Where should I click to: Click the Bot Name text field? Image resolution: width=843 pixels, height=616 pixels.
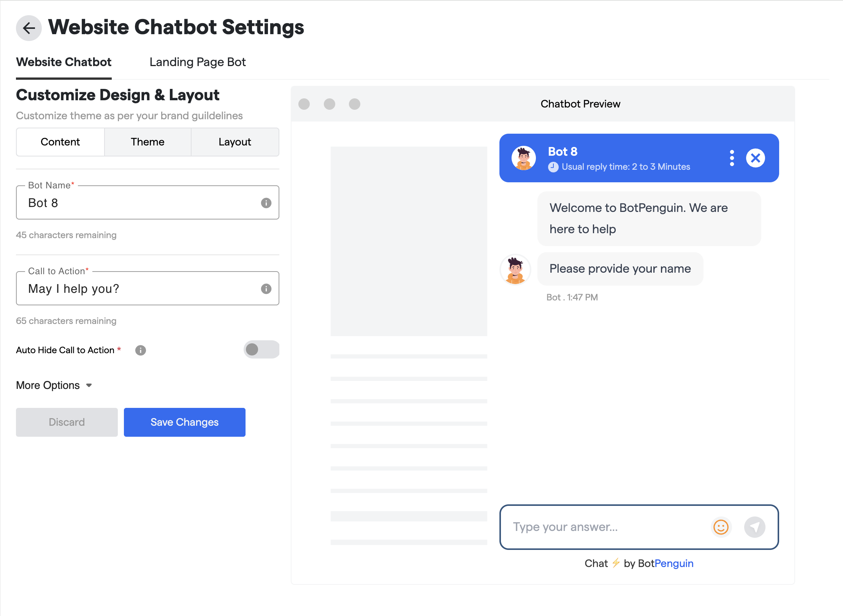point(141,203)
